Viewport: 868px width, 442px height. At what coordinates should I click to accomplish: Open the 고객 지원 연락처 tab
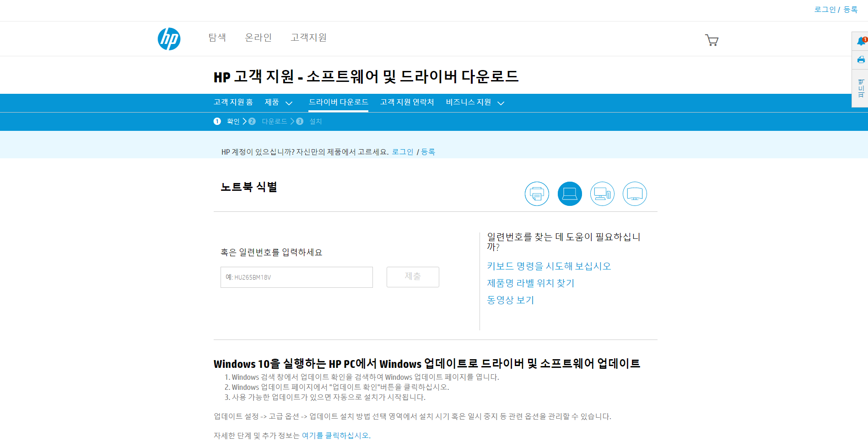click(407, 102)
